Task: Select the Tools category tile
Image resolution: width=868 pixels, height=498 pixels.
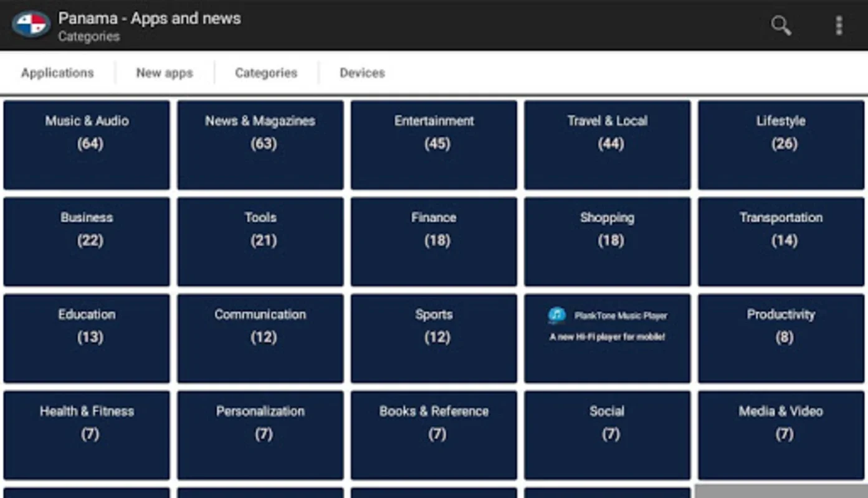Action: (x=260, y=242)
